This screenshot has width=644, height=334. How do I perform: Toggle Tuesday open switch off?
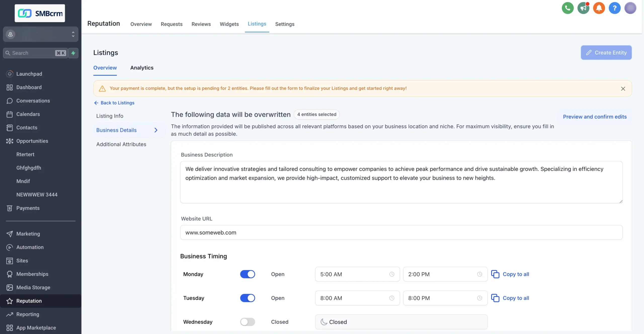point(248,298)
